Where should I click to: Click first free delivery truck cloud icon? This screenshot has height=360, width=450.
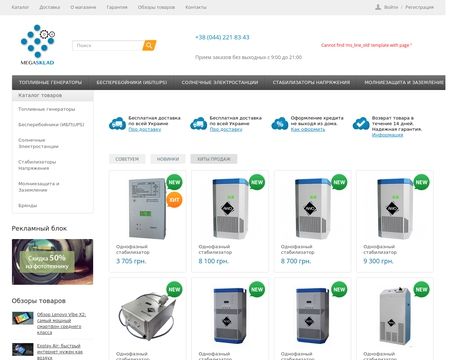pyautogui.click(x=117, y=124)
